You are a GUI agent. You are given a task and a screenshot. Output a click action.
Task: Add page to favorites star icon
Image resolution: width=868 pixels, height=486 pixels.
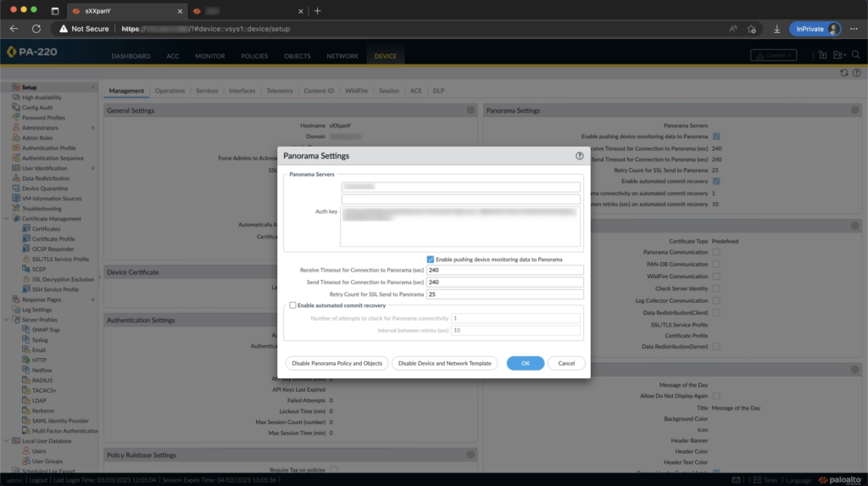pos(751,29)
